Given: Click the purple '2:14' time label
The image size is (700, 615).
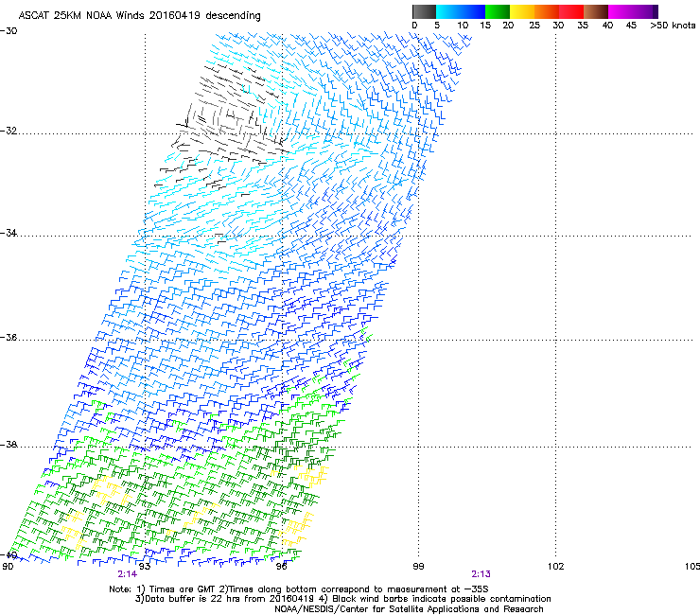Looking at the screenshot, I should click(x=128, y=574).
